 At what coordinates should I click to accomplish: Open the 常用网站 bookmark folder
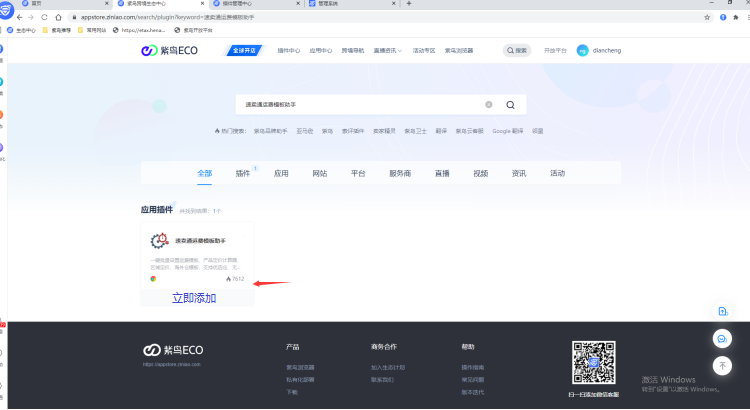coord(92,30)
